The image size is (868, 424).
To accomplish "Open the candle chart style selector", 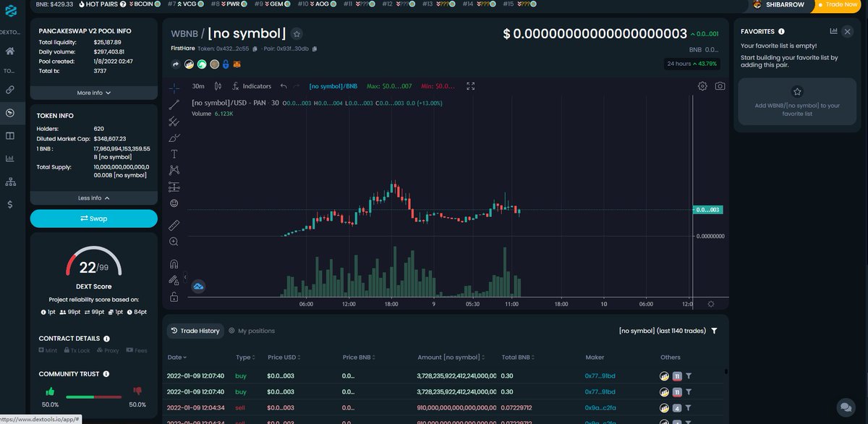I will tap(218, 86).
